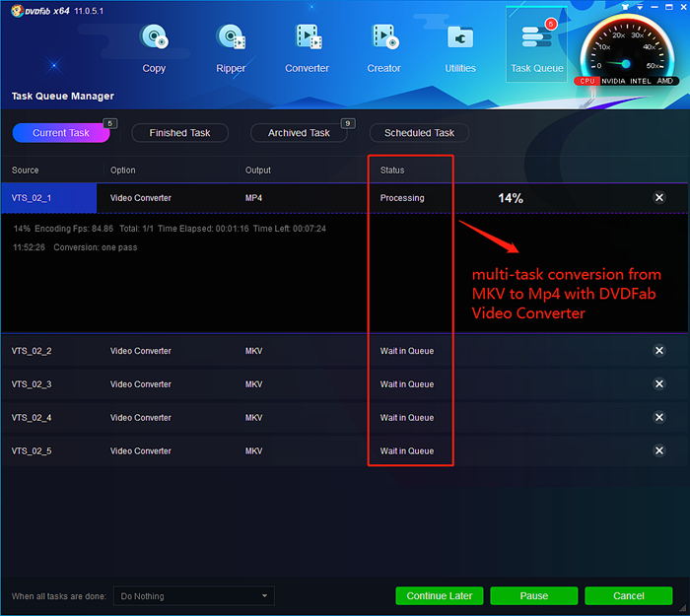
Task: Switch to the Current Task tab
Action: click(x=61, y=133)
